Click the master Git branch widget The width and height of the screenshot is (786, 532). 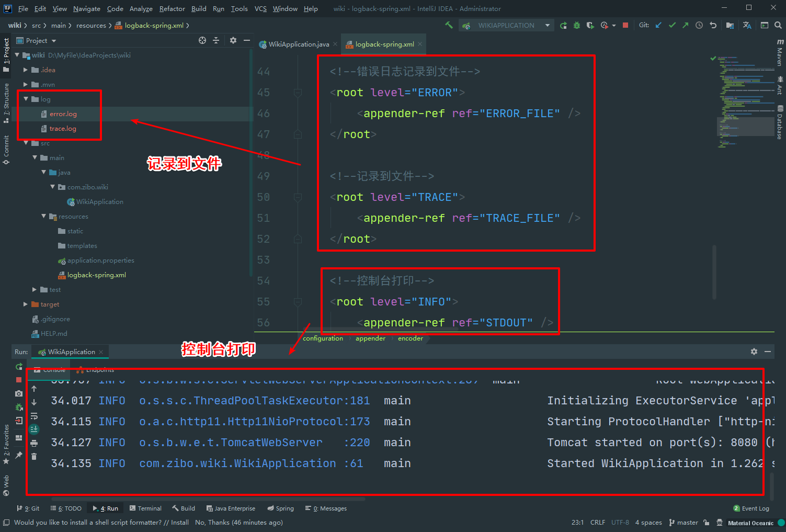click(x=684, y=523)
